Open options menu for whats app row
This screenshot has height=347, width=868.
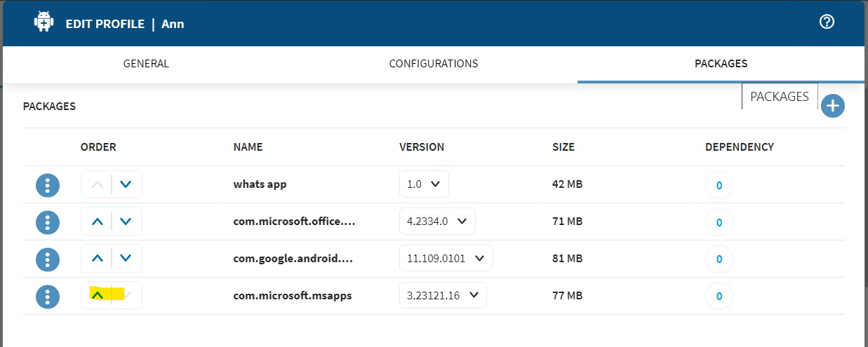coord(47,185)
